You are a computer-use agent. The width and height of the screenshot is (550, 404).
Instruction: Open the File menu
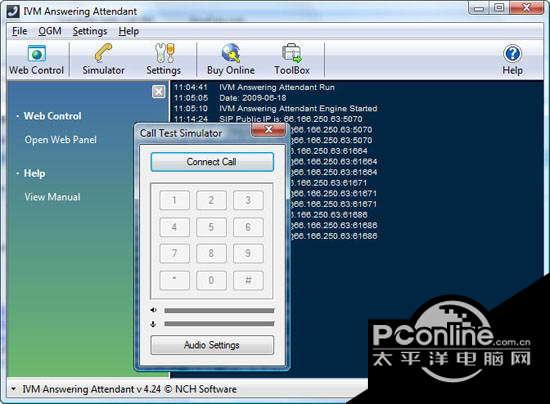click(19, 31)
